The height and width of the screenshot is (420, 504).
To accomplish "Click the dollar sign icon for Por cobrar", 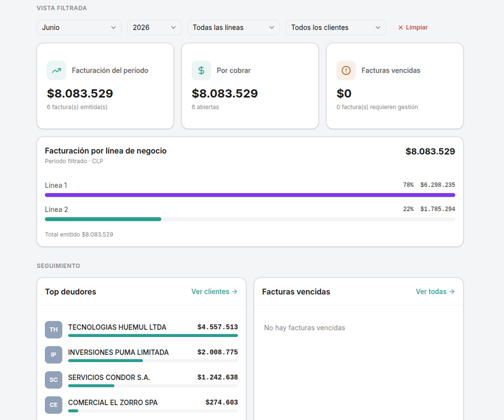I will [201, 71].
